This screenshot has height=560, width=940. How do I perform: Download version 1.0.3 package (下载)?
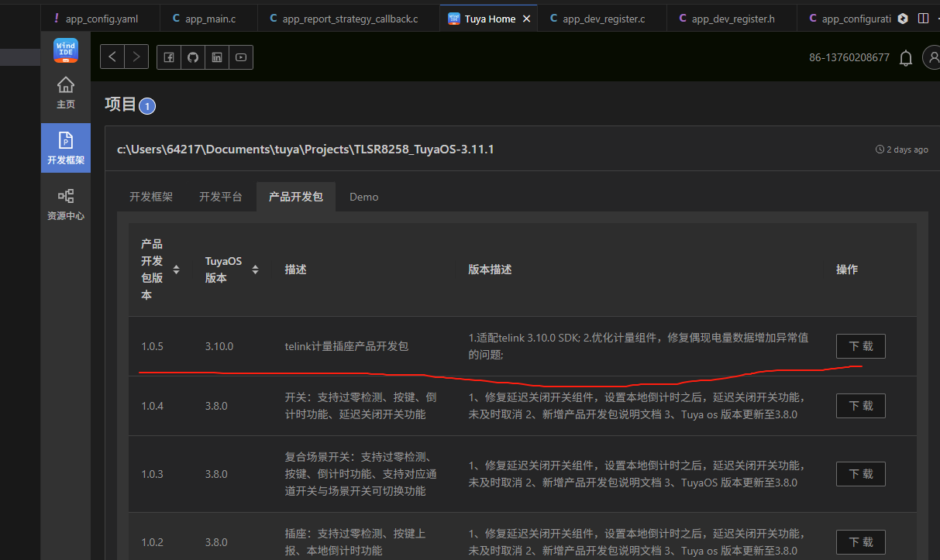click(861, 474)
